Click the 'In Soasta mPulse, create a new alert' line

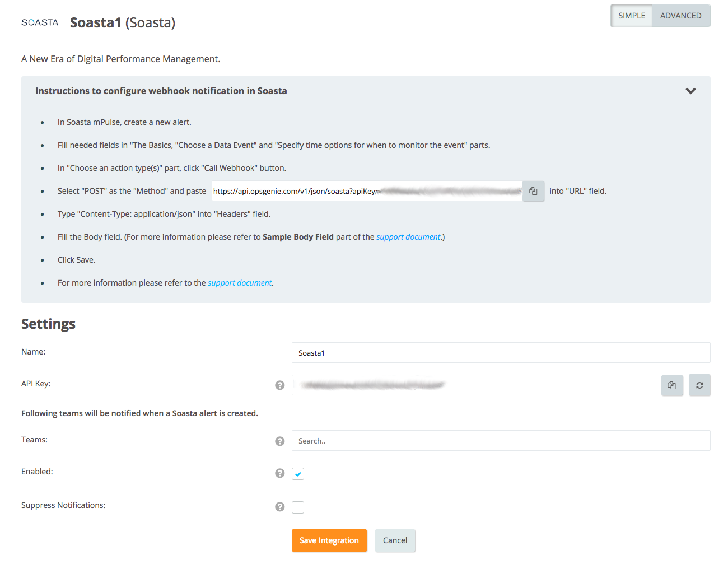click(x=124, y=122)
